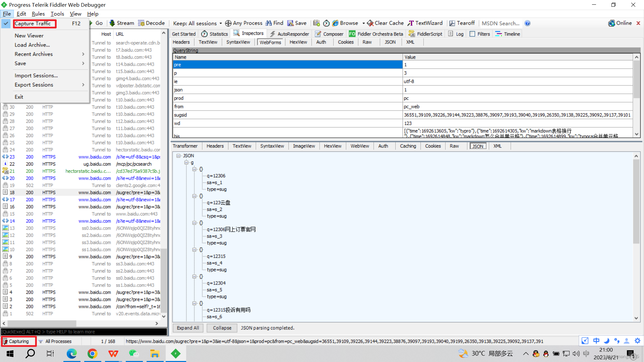The width and height of the screenshot is (644, 362).
Task: Open Google Chrome from the taskbar
Action: pos(92,354)
